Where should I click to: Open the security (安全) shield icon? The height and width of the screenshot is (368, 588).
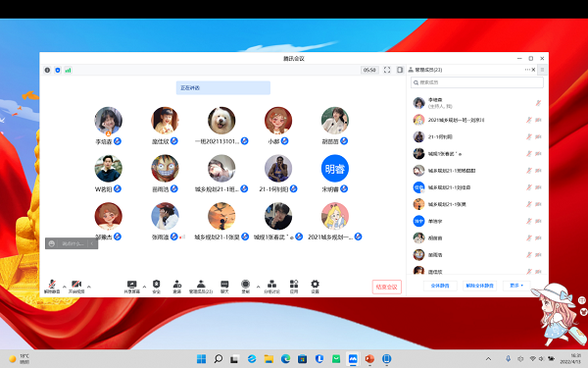[x=157, y=287]
